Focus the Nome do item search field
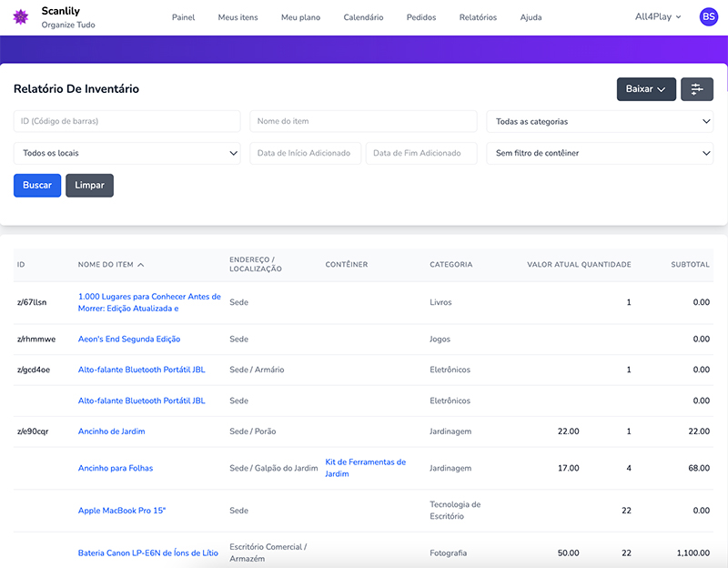 pos(363,122)
